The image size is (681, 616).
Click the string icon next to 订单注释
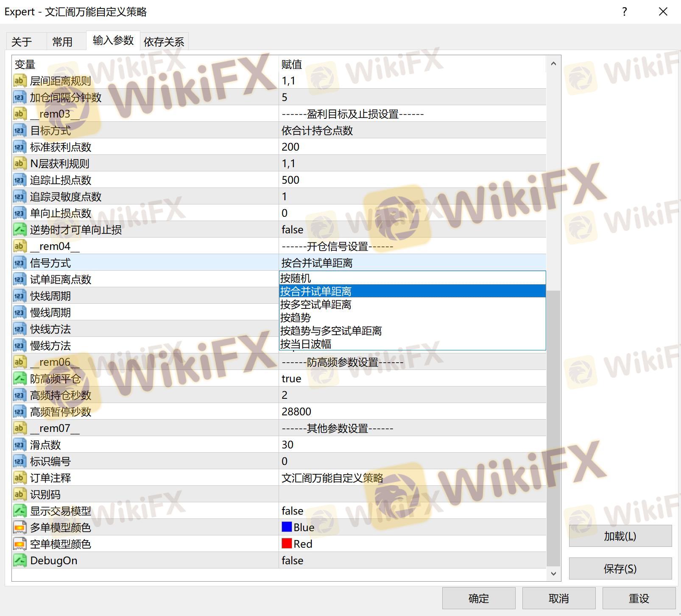point(20,478)
